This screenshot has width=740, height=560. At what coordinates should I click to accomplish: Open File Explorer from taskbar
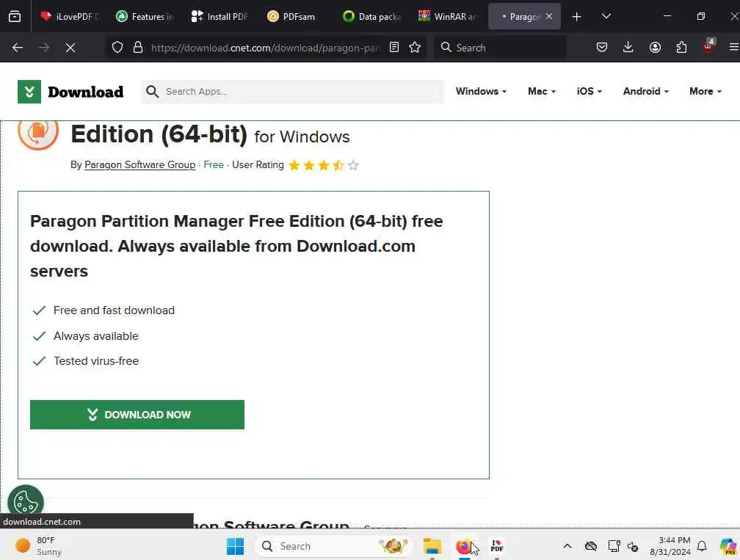(x=432, y=546)
